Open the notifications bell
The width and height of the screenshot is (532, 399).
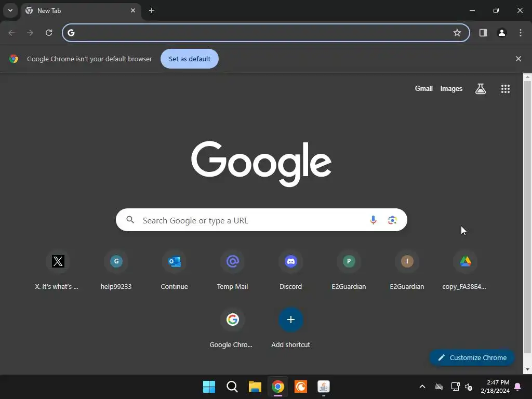point(518,387)
